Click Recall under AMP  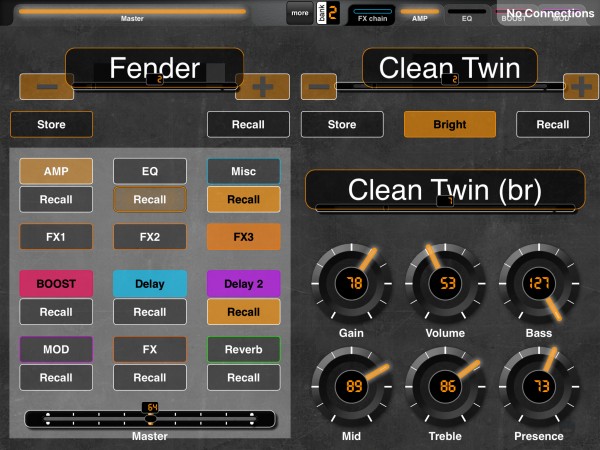56,199
